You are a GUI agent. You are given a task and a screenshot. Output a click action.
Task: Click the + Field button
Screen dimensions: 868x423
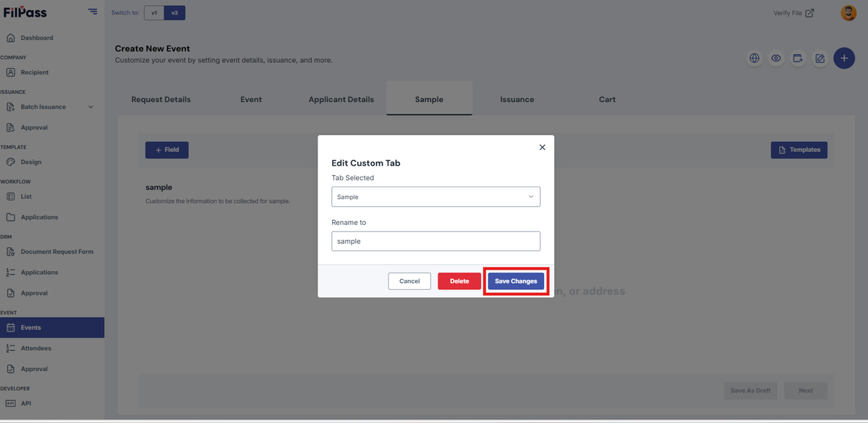167,150
